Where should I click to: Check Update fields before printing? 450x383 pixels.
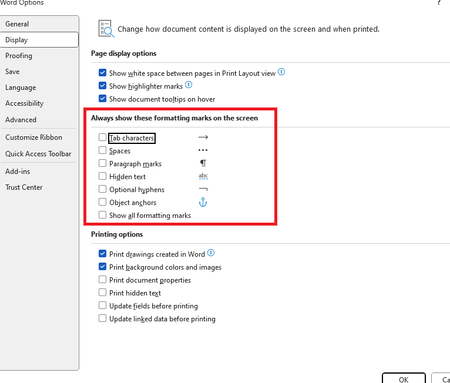click(102, 305)
